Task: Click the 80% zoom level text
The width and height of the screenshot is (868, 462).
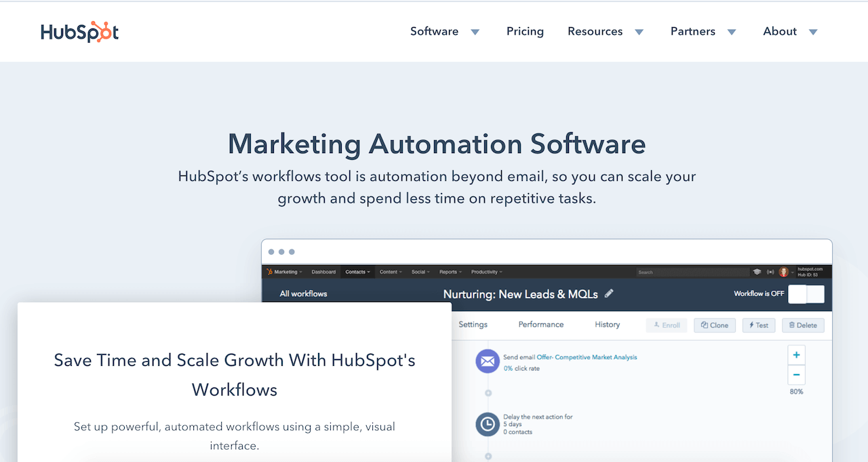Action: (797, 392)
